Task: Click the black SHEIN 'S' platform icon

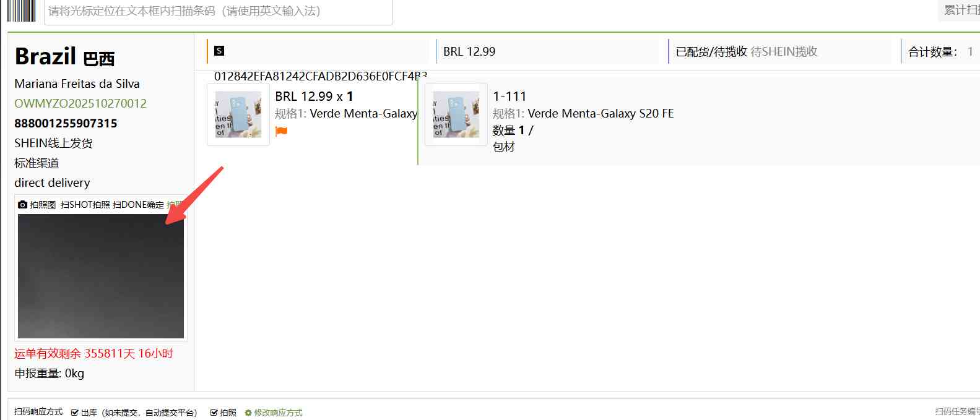Action: (x=219, y=51)
